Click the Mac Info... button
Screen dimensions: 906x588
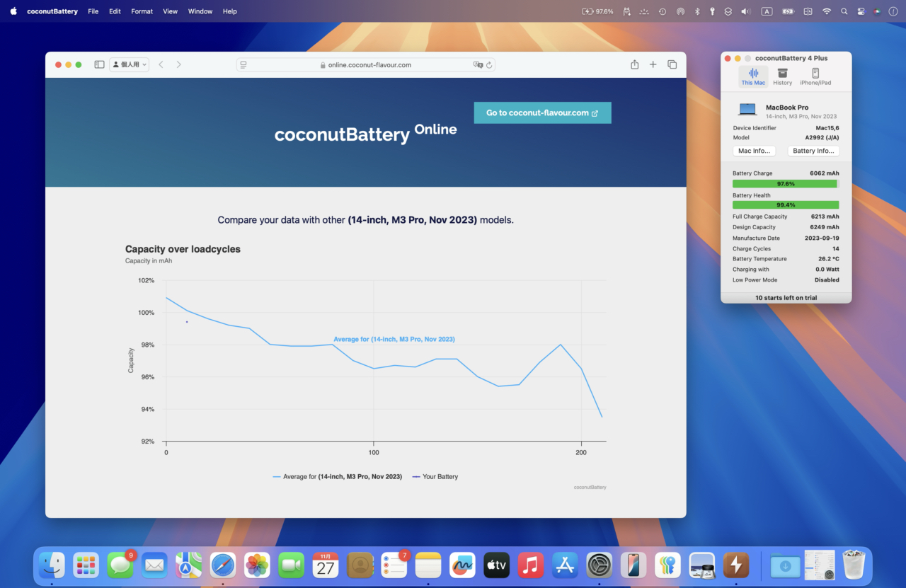(754, 151)
